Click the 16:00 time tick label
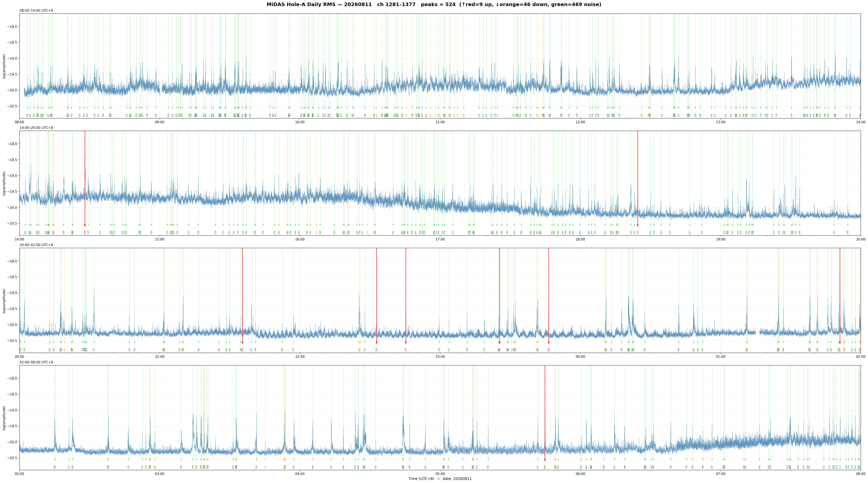868x483 pixels. click(x=300, y=239)
